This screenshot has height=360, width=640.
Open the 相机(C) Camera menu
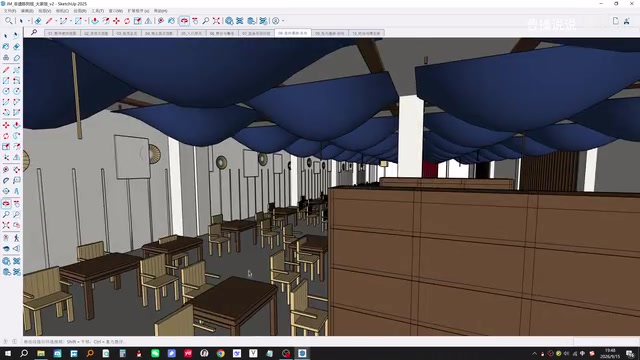(x=62, y=11)
